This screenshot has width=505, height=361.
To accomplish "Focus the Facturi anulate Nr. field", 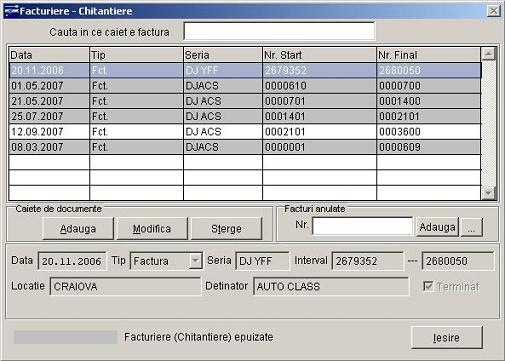I will pyautogui.click(x=362, y=226).
